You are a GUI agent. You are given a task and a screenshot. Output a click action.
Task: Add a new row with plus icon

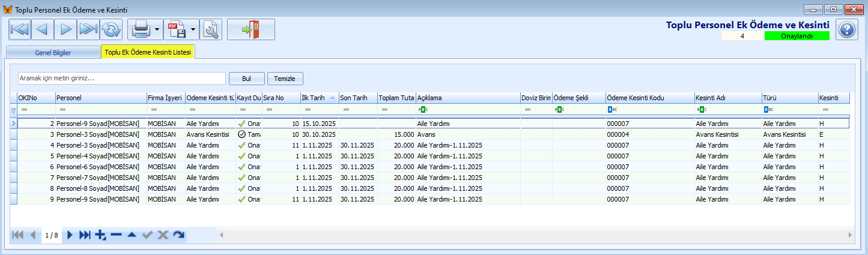100,235
